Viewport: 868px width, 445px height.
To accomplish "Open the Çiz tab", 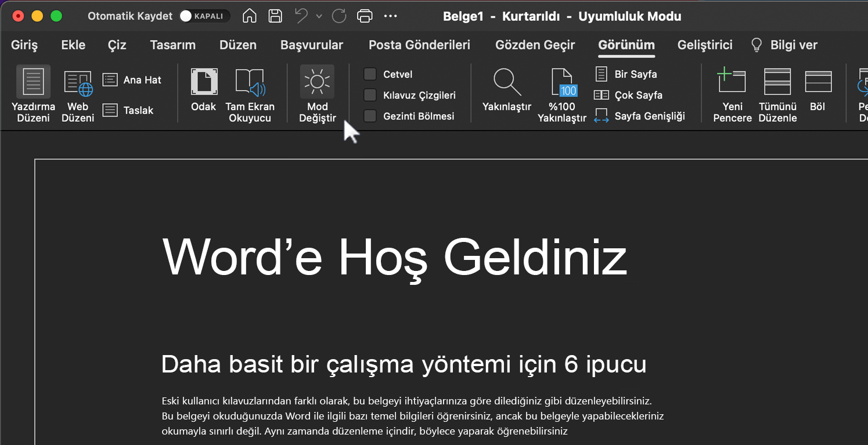I will pyautogui.click(x=117, y=45).
